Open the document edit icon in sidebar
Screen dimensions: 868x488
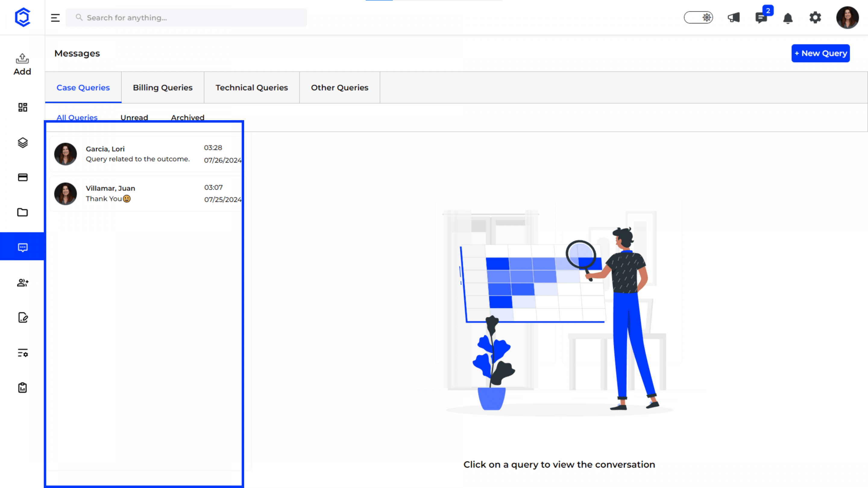[23, 318]
